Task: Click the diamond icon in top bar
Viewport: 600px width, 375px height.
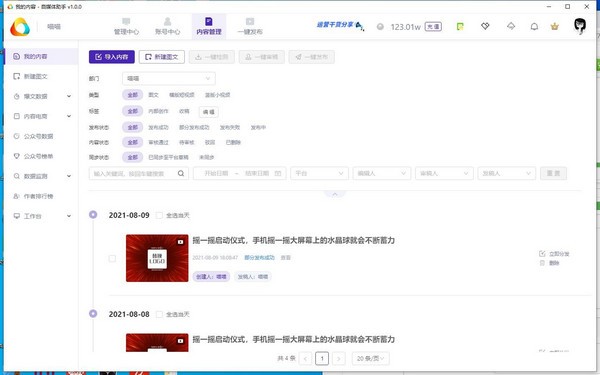Action: 485,26
